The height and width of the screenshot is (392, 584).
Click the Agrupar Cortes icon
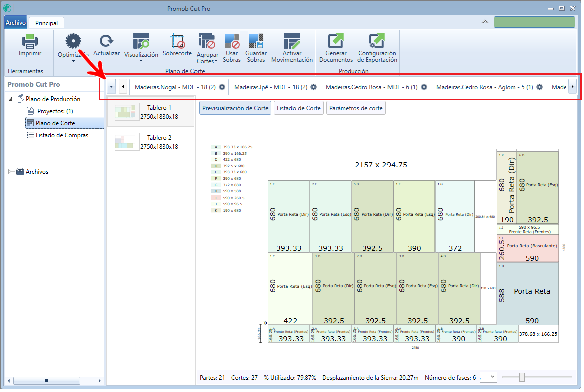(x=207, y=41)
